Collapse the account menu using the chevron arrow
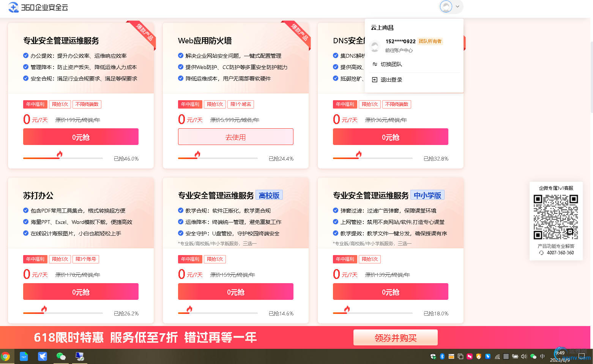This screenshot has height=364, width=593. tap(457, 6)
